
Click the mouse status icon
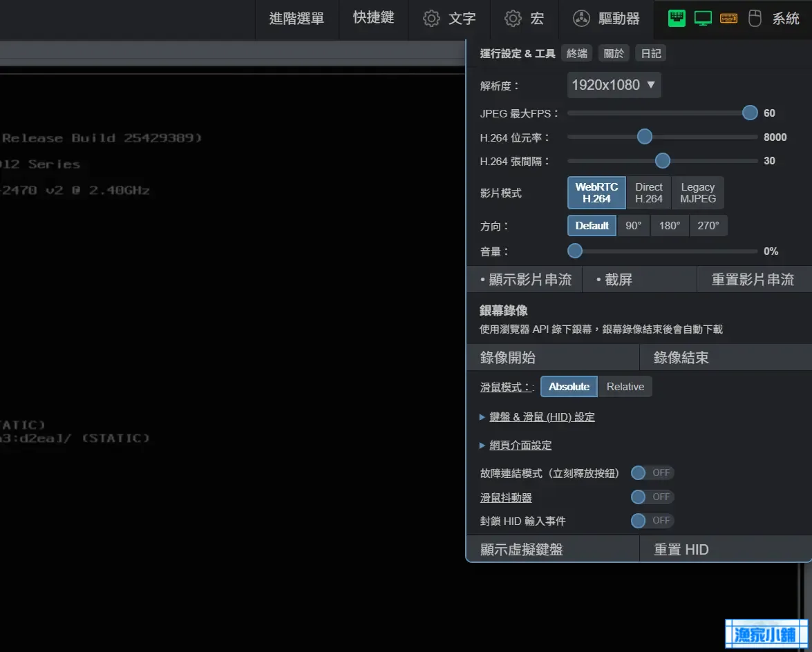pyautogui.click(x=755, y=18)
